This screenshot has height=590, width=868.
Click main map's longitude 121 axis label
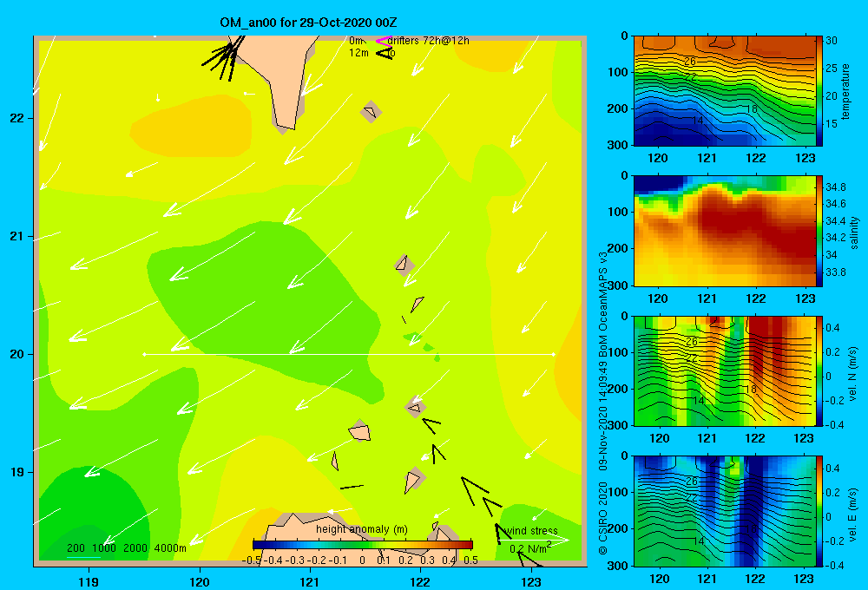[310, 581]
